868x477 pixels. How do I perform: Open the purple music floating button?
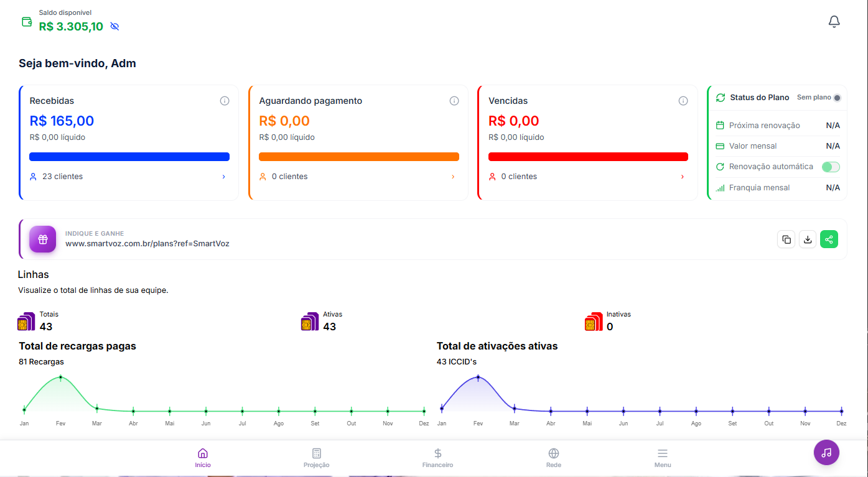tap(826, 452)
